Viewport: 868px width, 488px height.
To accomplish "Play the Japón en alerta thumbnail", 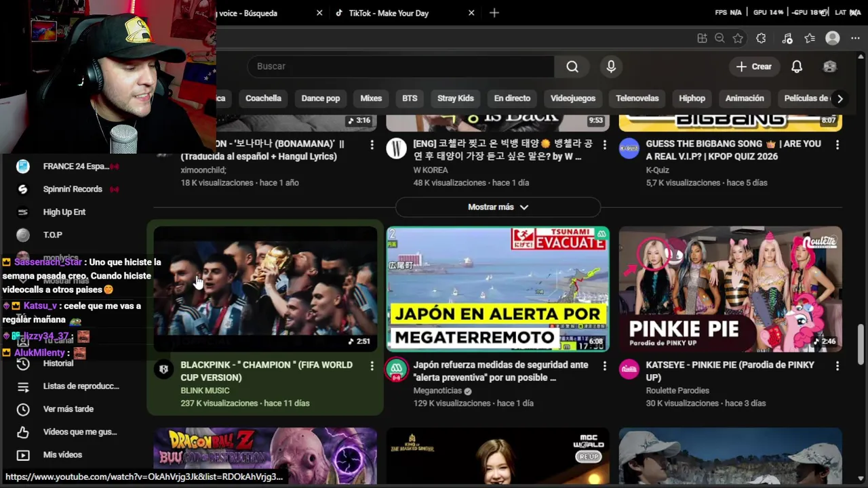I will (x=498, y=289).
